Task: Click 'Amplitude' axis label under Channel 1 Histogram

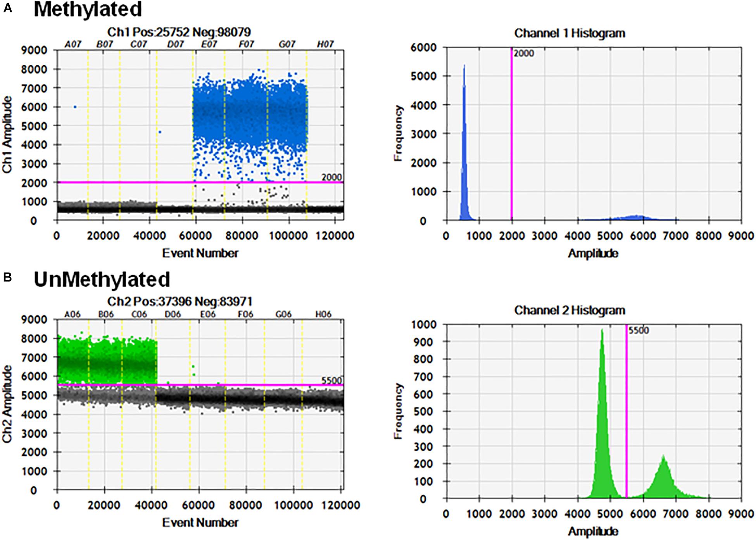Action: (593, 254)
